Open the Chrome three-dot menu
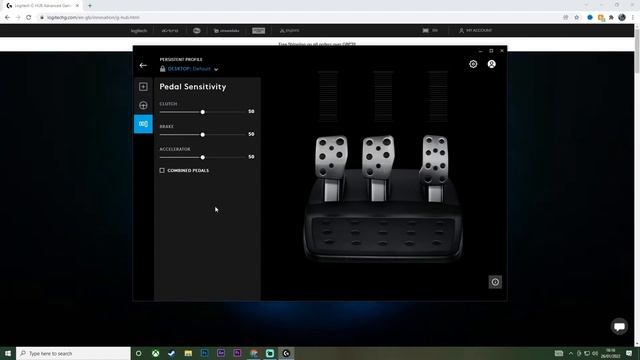The image size is (640, 360). point(633,18)
